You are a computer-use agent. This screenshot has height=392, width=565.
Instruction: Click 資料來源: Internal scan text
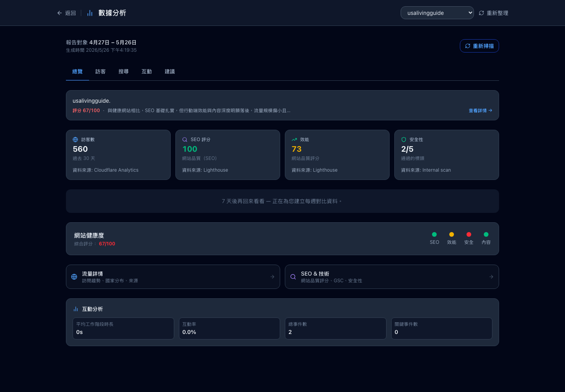(426, 170)
